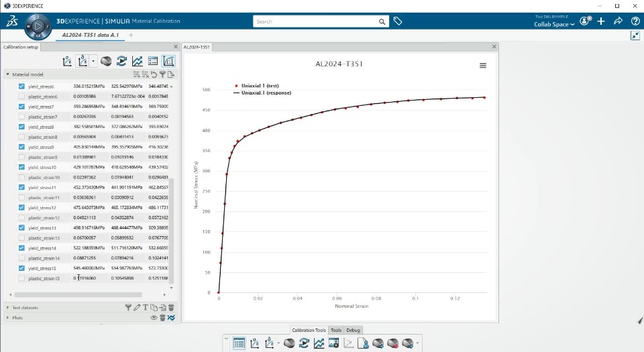Click the text T icon in Test datasets row
Image resolution: width=644 pixels, height=352 pixels.
click(146, 307)
